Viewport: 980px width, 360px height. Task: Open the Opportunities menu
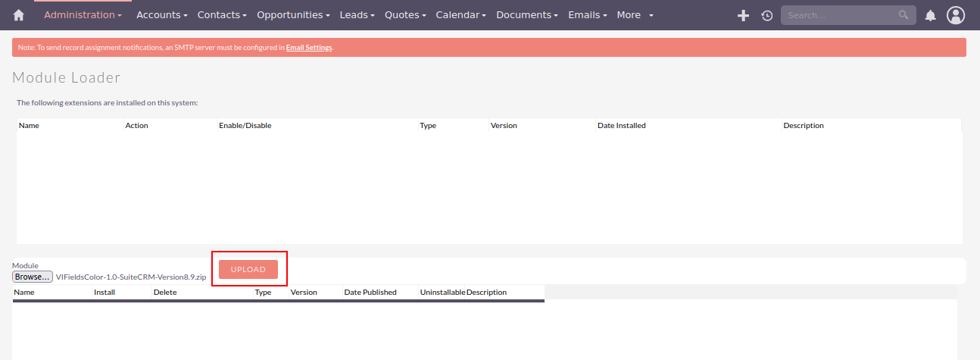pyautogui.click(x=293, y=15)
